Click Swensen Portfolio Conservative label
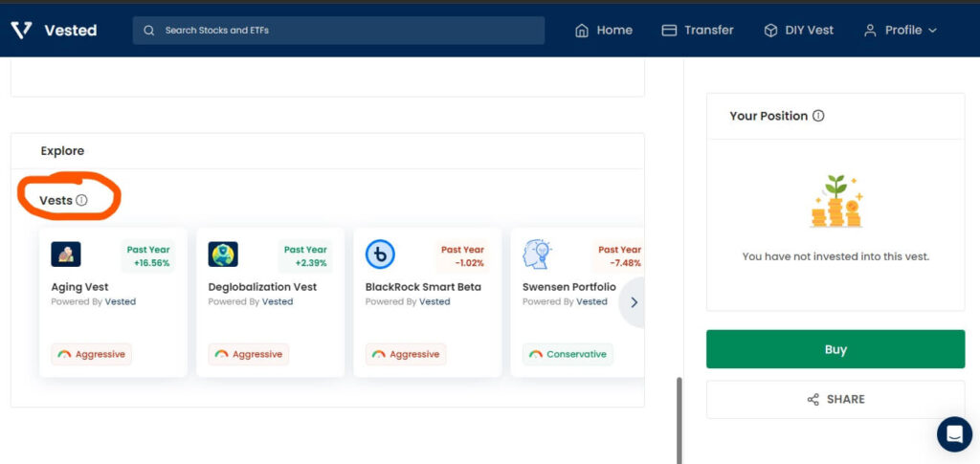The image size is (980, 464). click(x=576, y=354)
